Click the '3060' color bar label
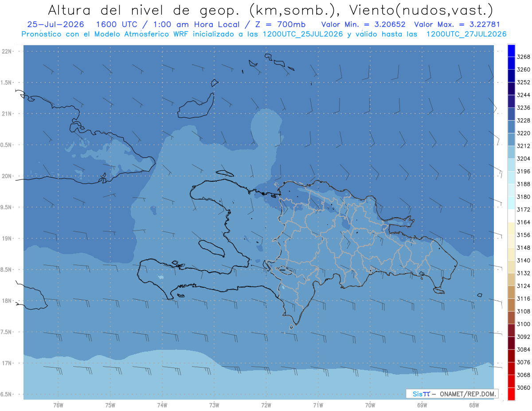Screen dimensions: 532x411 (524, 388)
